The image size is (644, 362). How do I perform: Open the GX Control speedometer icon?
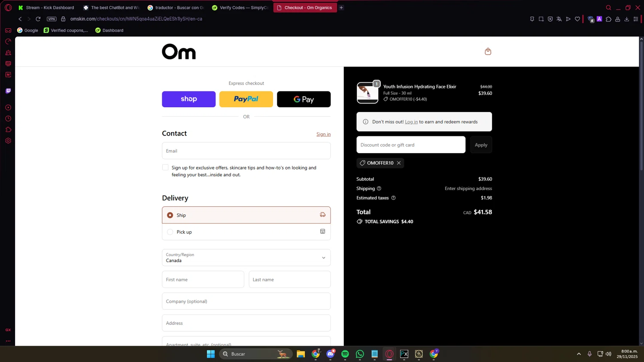point(8,42)
